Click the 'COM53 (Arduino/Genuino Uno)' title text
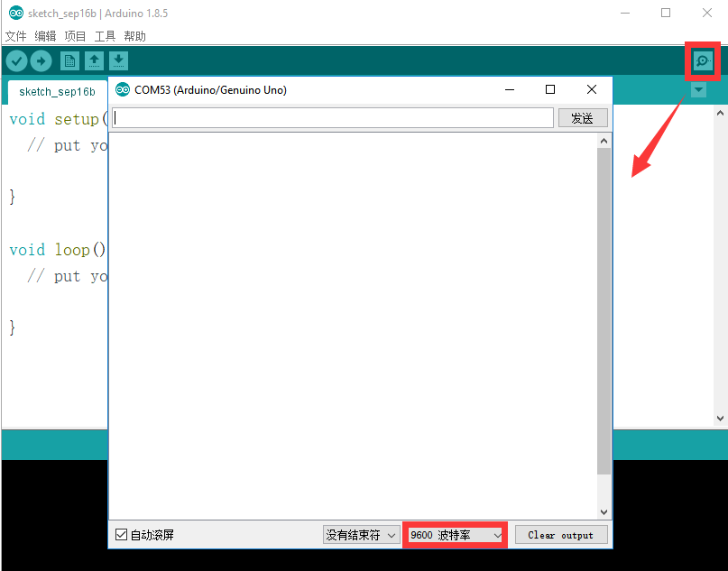Screen dimensions: 728x571 coord(210,90)
